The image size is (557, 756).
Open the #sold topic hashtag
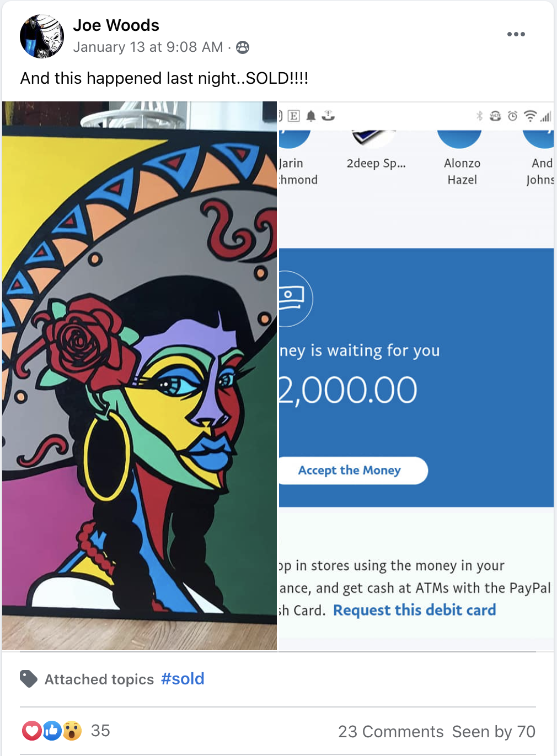[183, 678]
